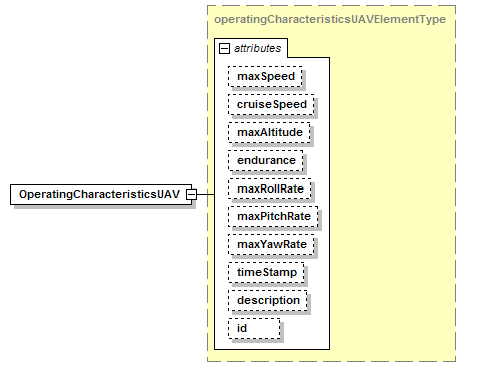Screen dimensions: 477x379
Task: Collapse the OperatingCharacteristicsUAV node expander
Action: pos(192,194)
